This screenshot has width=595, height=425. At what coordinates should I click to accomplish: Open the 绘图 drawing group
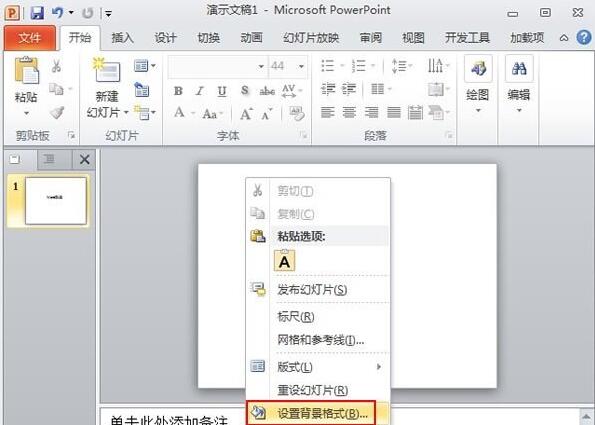pyautogui.click(x=478, y=85)
